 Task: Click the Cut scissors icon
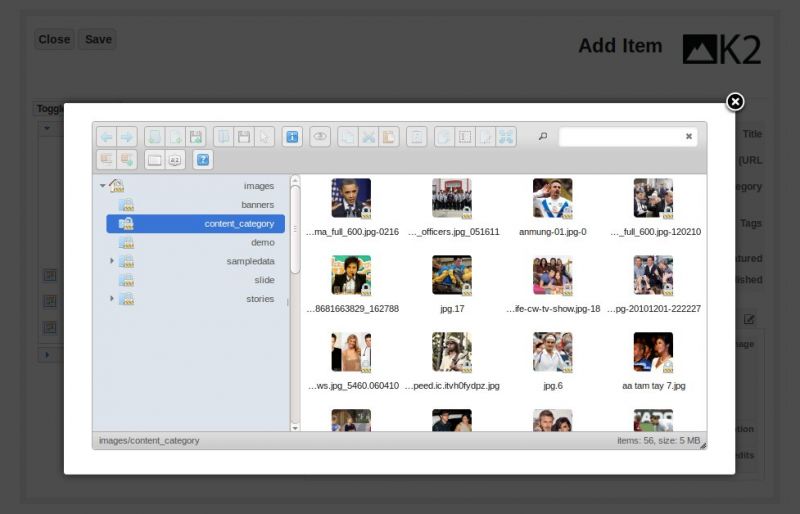point(368,137)
